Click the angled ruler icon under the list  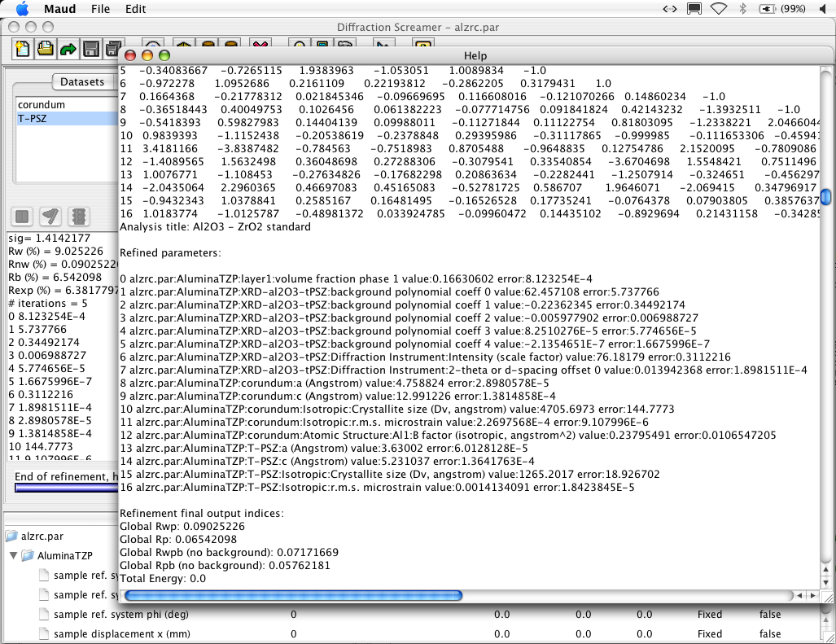click(51, 217)
